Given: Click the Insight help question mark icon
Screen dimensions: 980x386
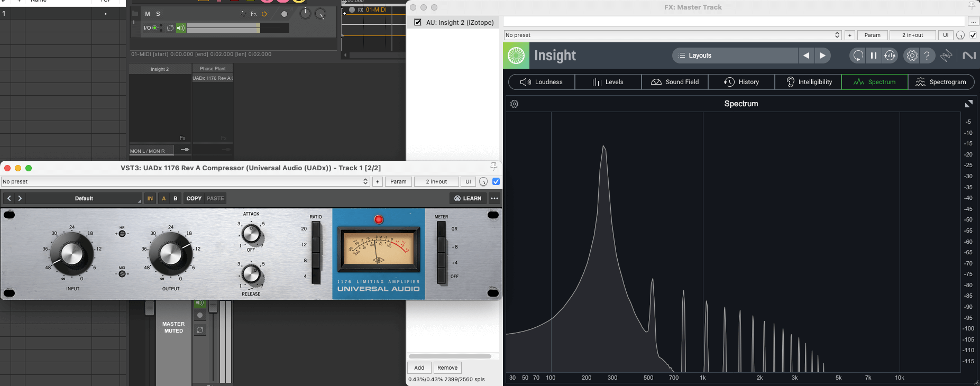Looking at the screenshot, I should [x=927, y=56].
